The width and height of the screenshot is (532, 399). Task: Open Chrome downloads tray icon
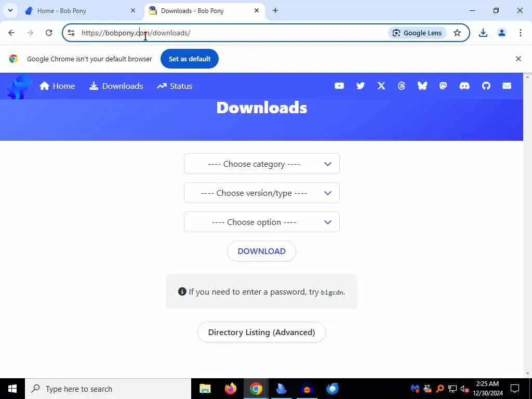coord(483,33)
